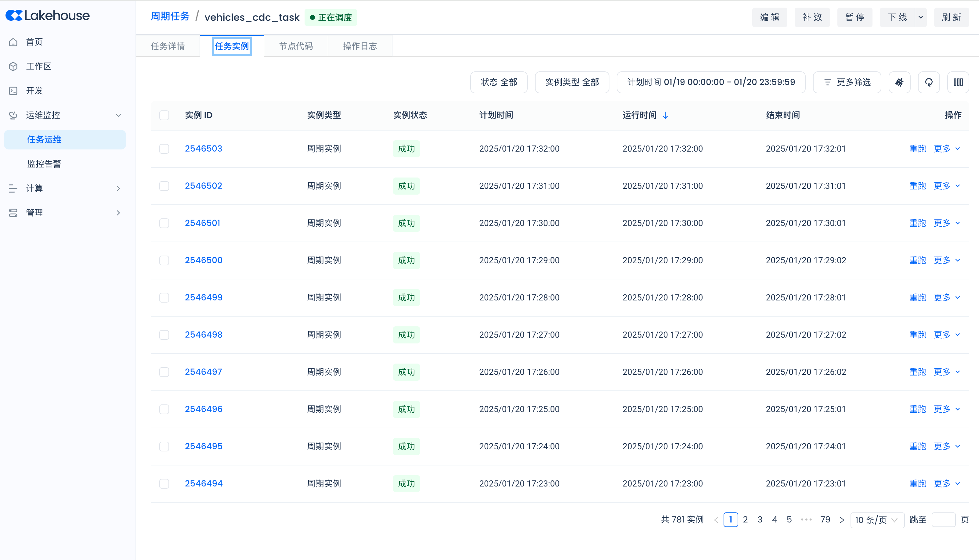Click the 跳至 page number input
The width and height of the screenshot is (979, 560).
(943, 520)
